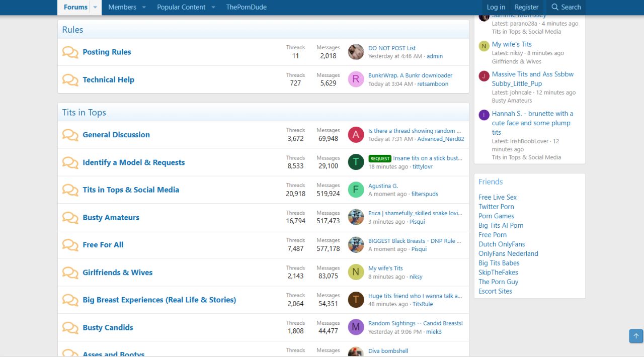Click the admin username link
Screen dimensions: 644x357
435,56
